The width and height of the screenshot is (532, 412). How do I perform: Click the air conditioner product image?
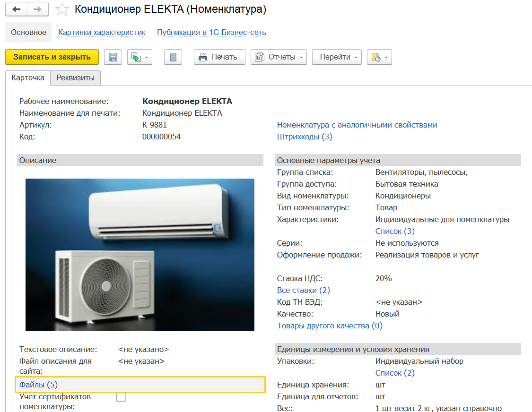pyautogui.click(x=140, y=255)
